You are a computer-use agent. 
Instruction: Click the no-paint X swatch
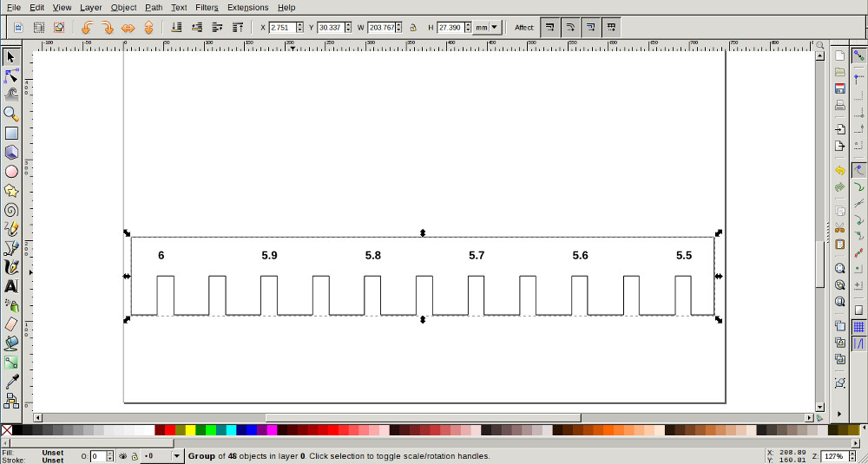[6, 429]
